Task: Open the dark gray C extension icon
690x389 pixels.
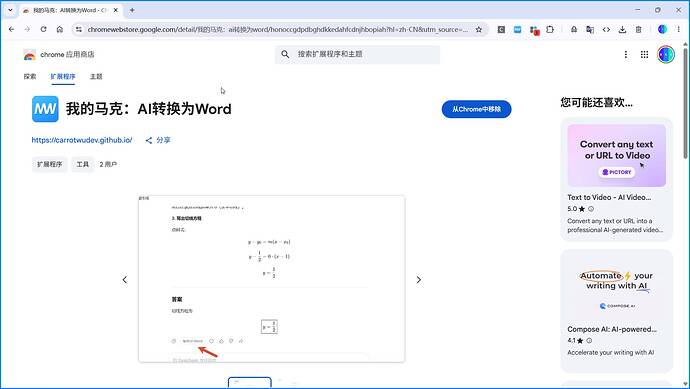Action: [501, 29]
